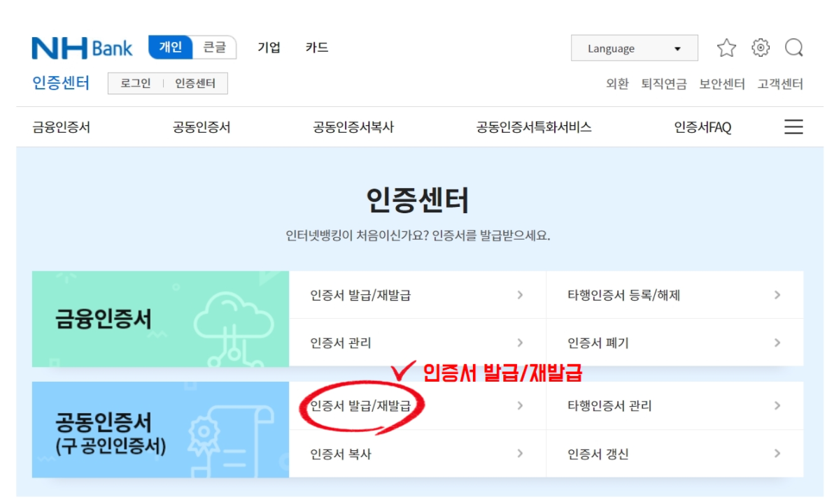Screen dimensions: 834x504
Task: Click chevron on 공동인증서 발급/재발급 row
Action: coord(520,405)
